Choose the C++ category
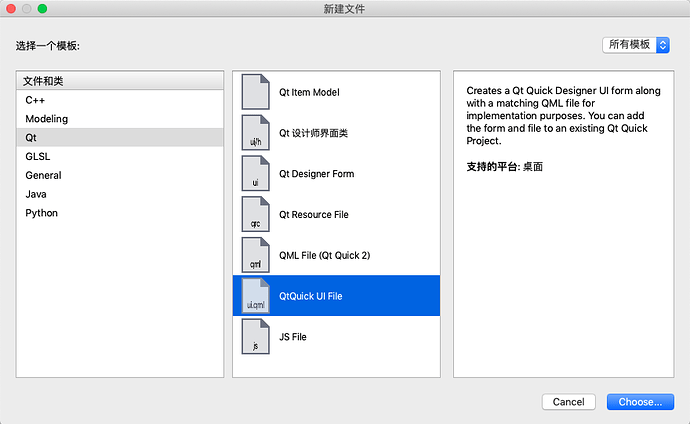The height and width of the screenshot is (424, 690). coord(120,100)
